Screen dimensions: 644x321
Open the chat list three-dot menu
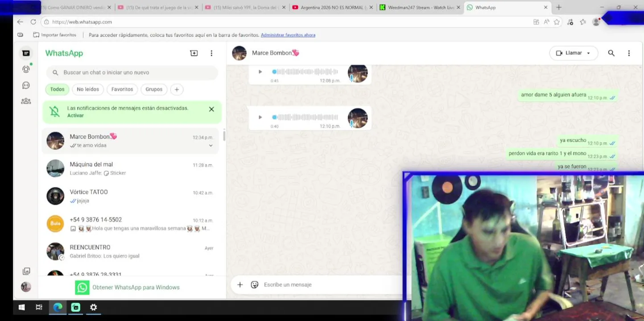point(211,53)
